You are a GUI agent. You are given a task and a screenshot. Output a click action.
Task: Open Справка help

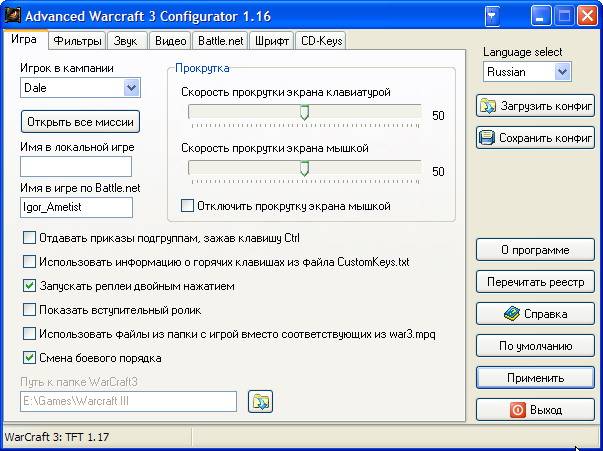pos(535,314)
